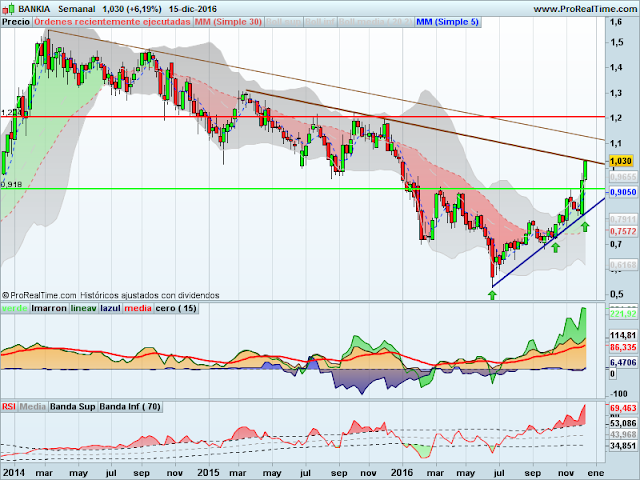Click the blue 6,4706 oscillator value

623,362
